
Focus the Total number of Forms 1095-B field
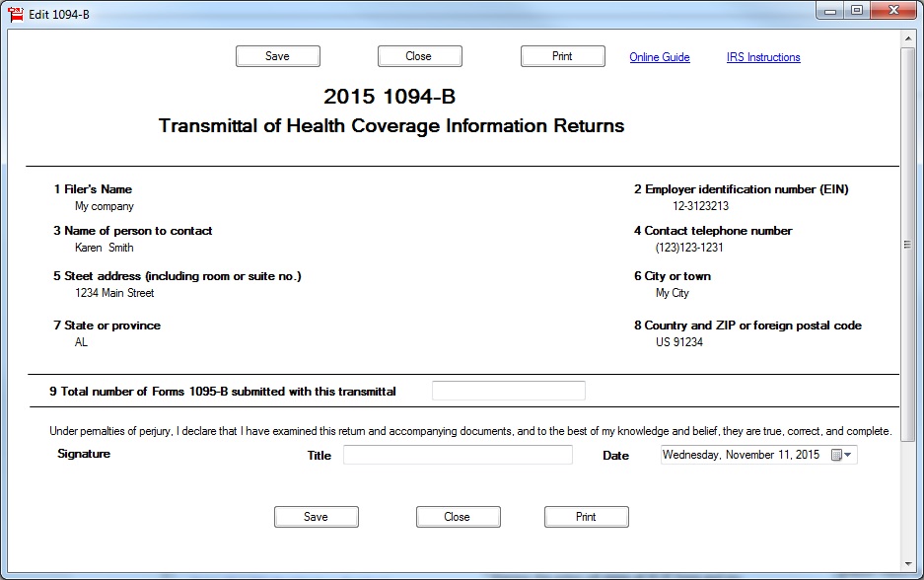coord(508,391)
